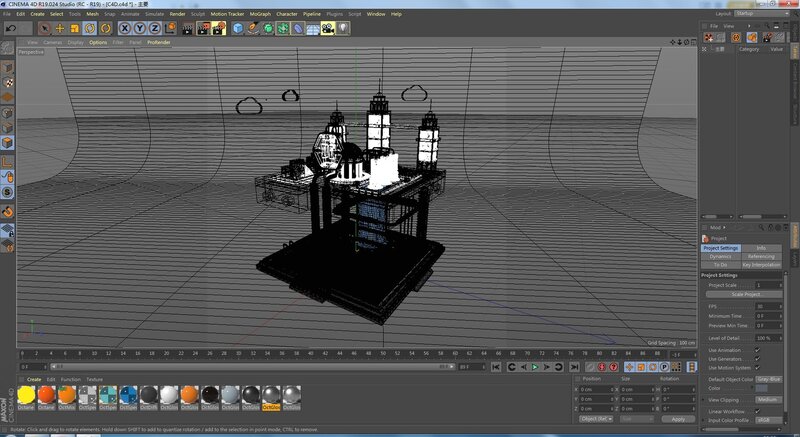
Task: Select the yellow Octane material swatch
Action: click(27, 395)
